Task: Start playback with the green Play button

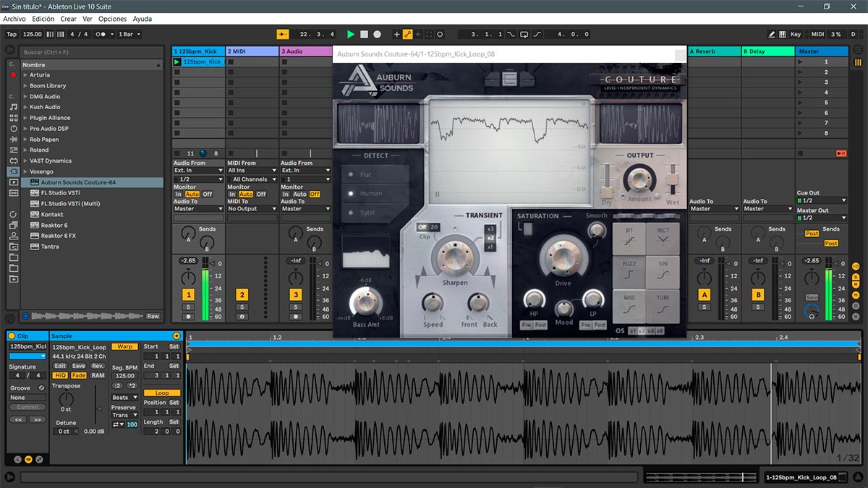Action: pyautogui.click(x=351, y=34)
